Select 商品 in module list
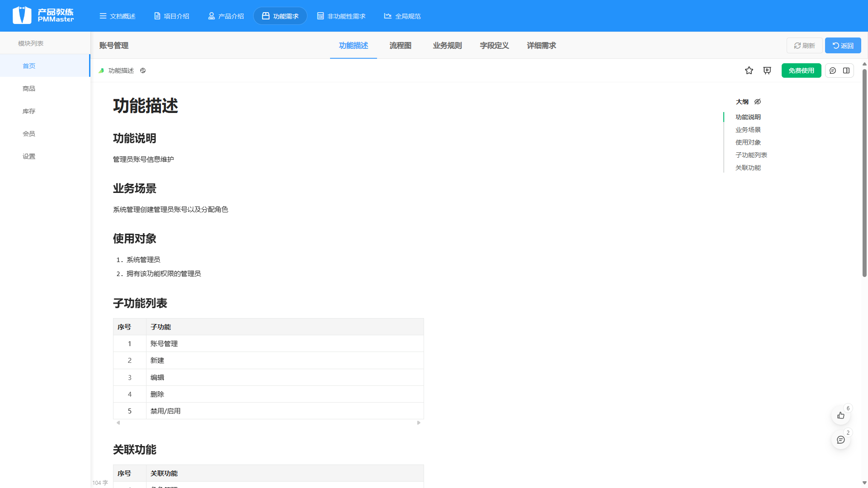The image size is (868, 488). [x=45, y=89]
